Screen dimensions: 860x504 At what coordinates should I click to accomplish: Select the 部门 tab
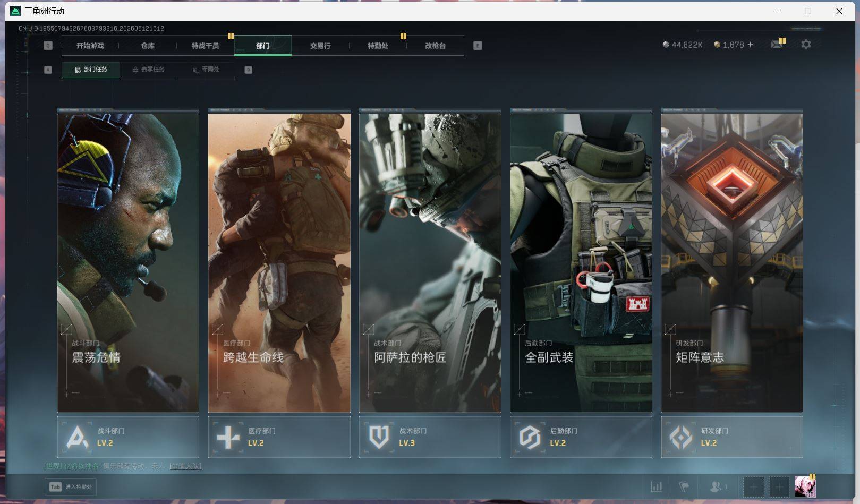[262, 46]
